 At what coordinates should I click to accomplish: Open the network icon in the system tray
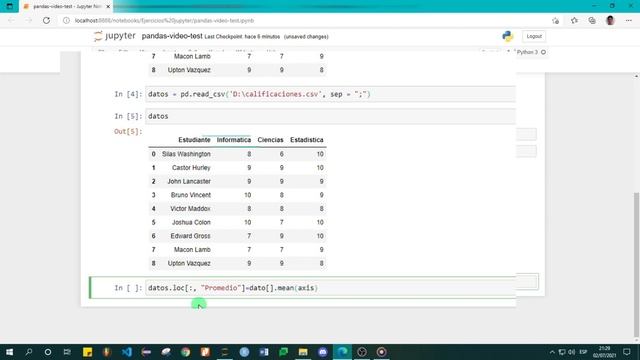[x=562, y=352]
